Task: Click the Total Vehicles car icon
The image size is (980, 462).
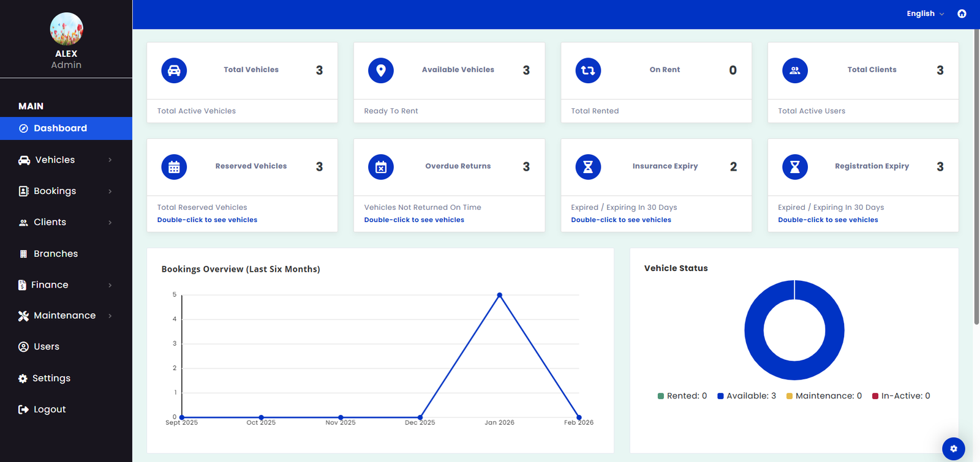Action: pos(174,70)
